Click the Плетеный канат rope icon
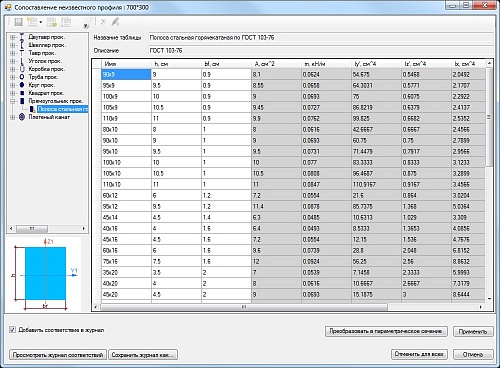500x368 pixels. [22, 117]
